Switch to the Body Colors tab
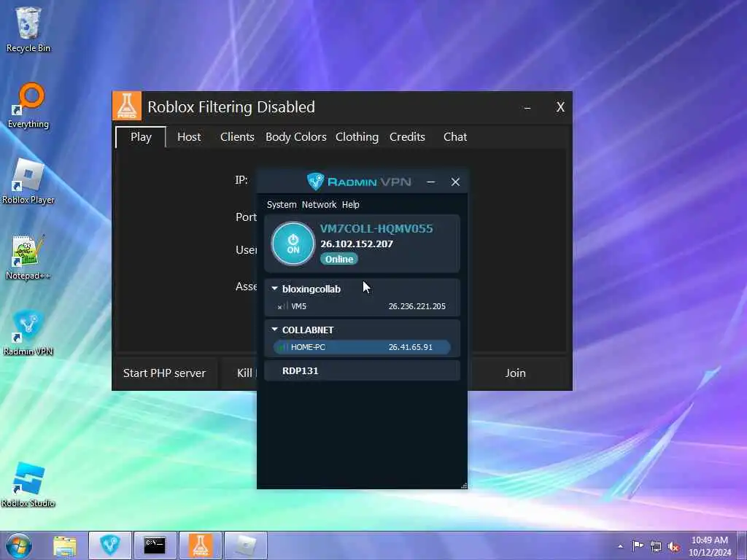The width and height of the screenshot is (747, 560). pos(296,137)
